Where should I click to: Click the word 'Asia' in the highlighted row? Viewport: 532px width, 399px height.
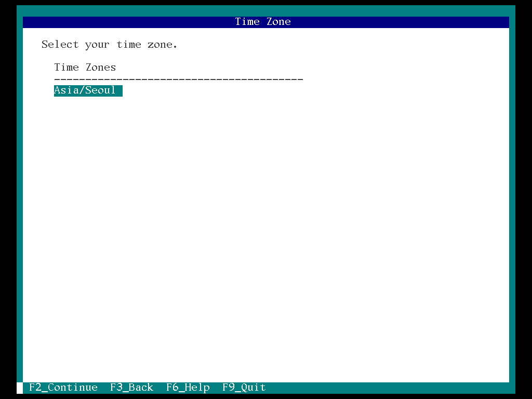point(66,90)
